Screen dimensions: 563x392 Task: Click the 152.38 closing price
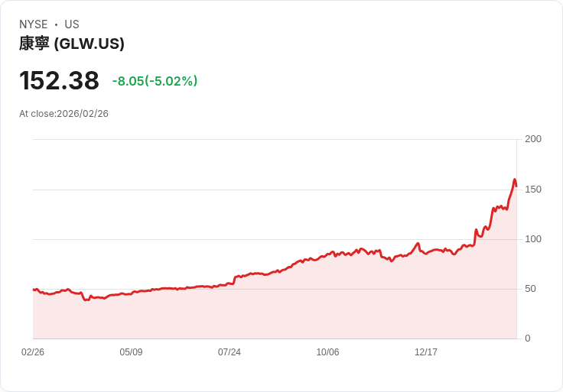[59, 81]
